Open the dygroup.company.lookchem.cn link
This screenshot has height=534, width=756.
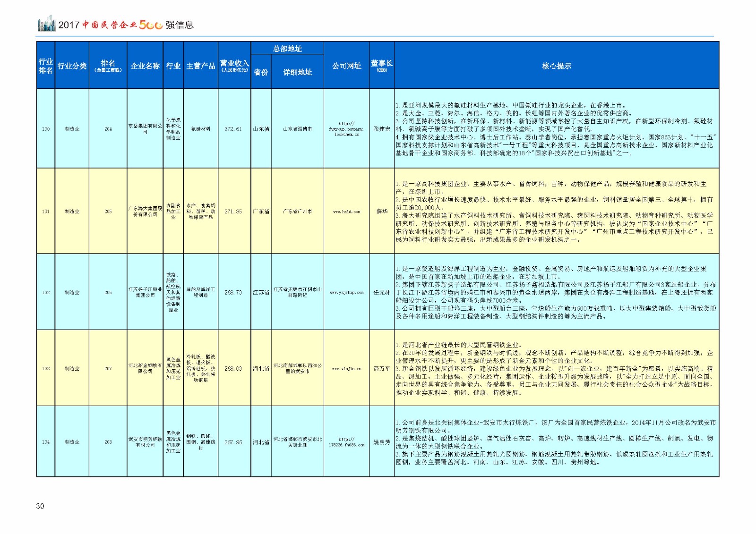[x=346, y=129]
